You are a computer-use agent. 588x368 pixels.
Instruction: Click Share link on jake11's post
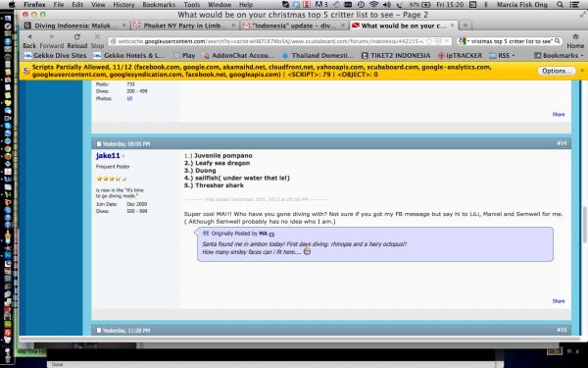559,301
